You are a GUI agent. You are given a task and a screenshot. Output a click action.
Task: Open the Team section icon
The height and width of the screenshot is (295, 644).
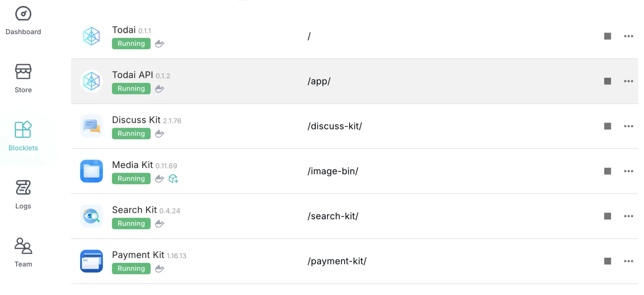click(23, 246)
